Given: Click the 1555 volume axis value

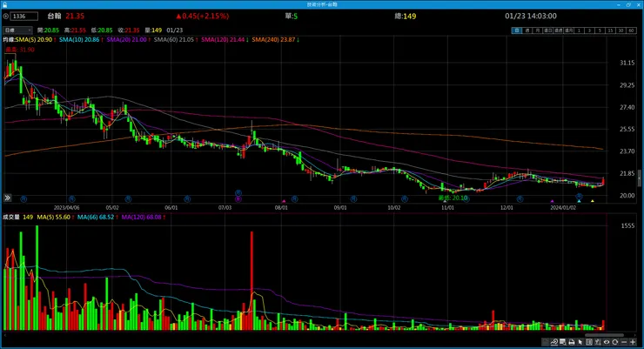Looking at the screenshot, I should (627, 225).
